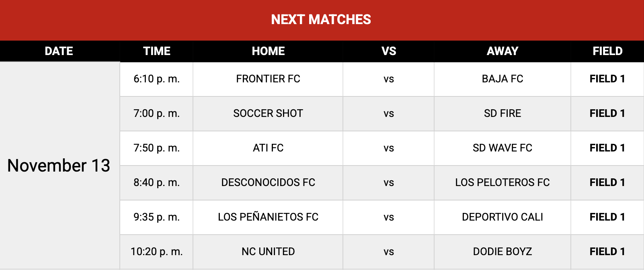Image resolution: width=644 pixels, height=270 pixels.
Task: Click the AWAY column header
Action: (502, 51)
